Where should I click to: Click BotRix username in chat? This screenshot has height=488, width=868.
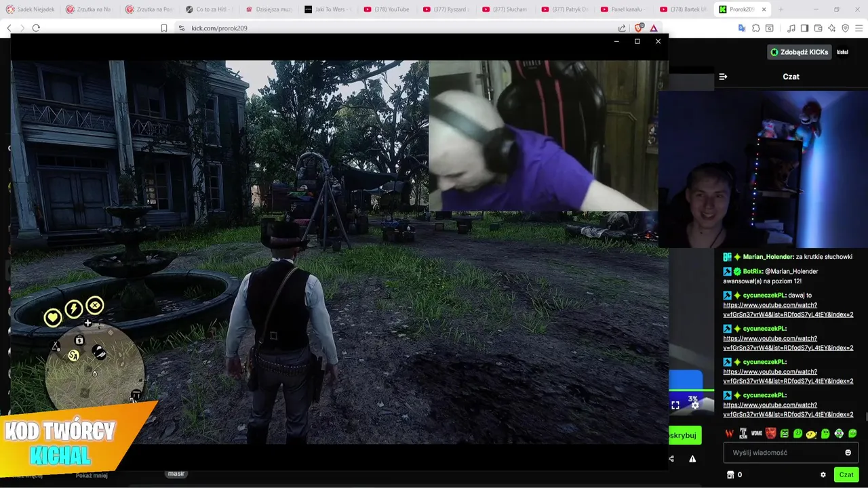click(x=752, y=271)
